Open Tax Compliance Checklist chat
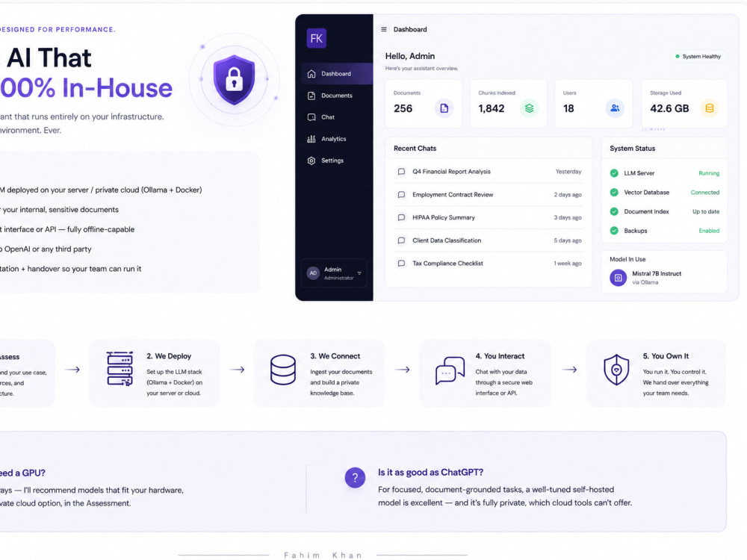Screen dimensions: 747x560 (489, 264)
